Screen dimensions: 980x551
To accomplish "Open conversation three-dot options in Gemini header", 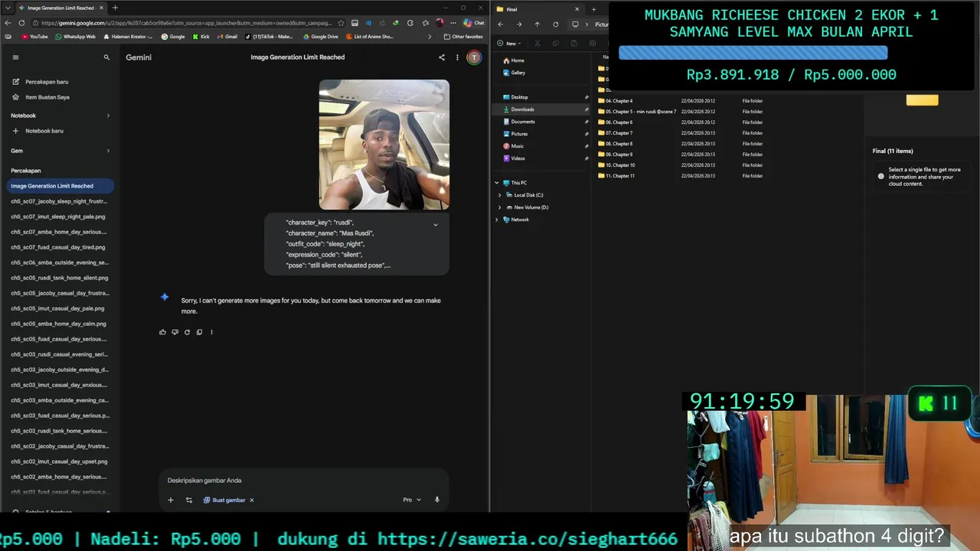I will [457, 57].
